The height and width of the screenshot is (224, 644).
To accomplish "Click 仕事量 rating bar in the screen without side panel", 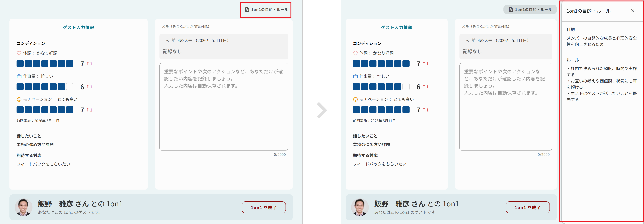I will (x=45, y=87).
